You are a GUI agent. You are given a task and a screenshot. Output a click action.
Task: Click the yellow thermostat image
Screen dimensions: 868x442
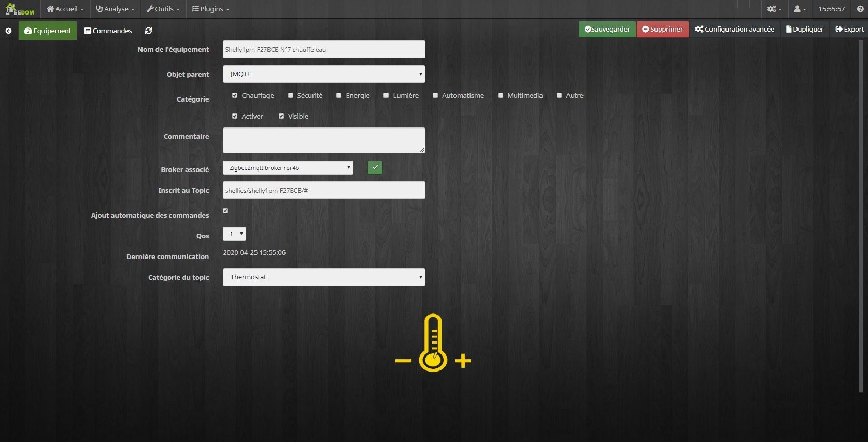click(433, 343)
